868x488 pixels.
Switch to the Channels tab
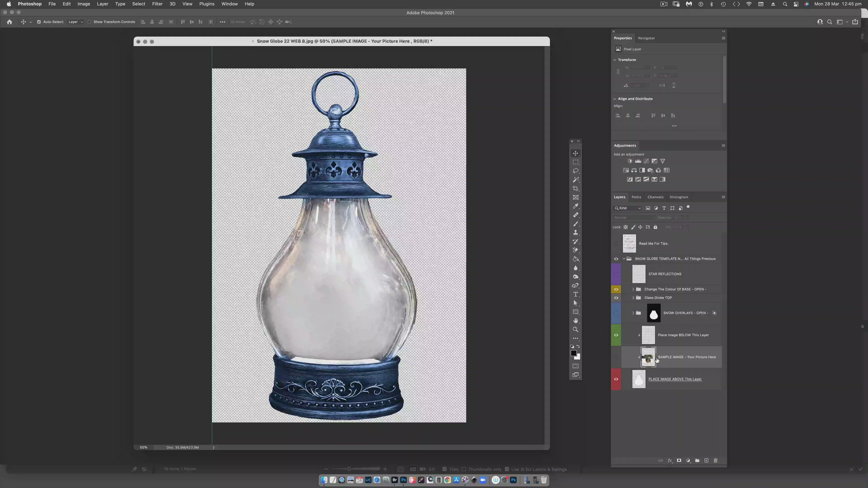pyautogui.click(x=655, y=197)
